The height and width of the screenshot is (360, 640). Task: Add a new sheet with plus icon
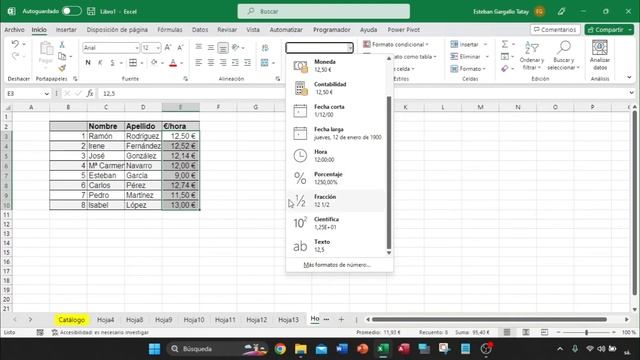pos(341,320)
